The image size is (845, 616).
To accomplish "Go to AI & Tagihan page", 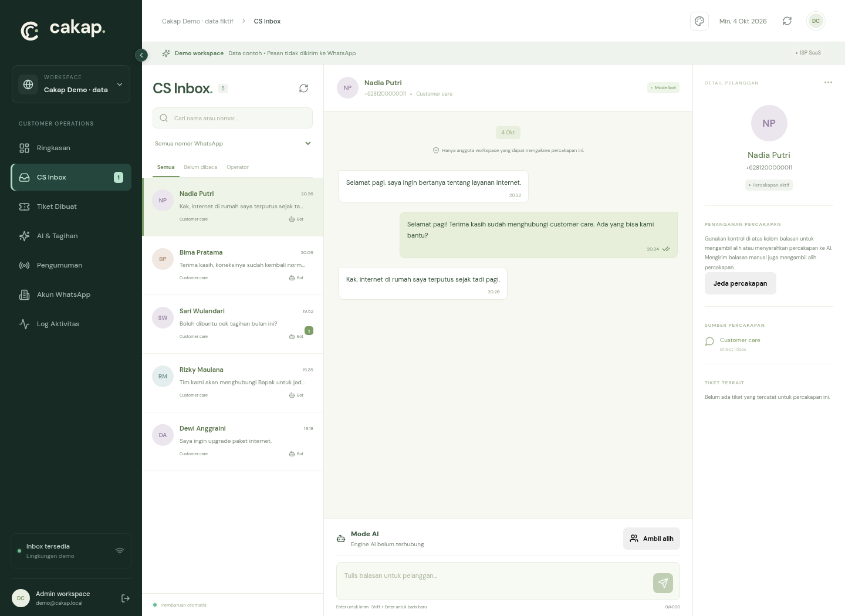I will (x=71, y=236).
